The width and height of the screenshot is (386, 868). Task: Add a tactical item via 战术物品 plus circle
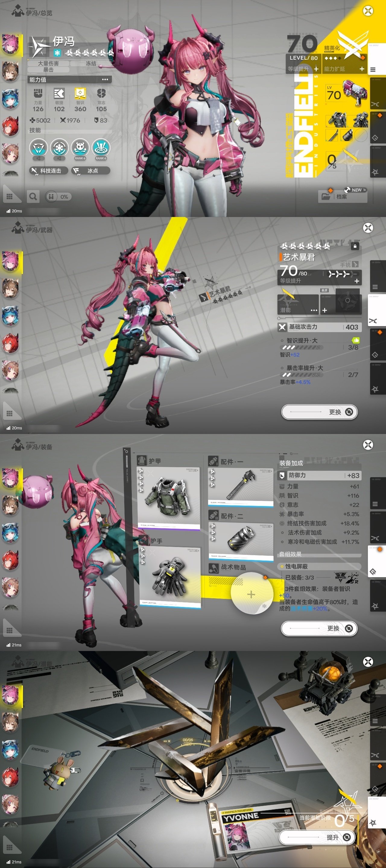click(251, 594)
